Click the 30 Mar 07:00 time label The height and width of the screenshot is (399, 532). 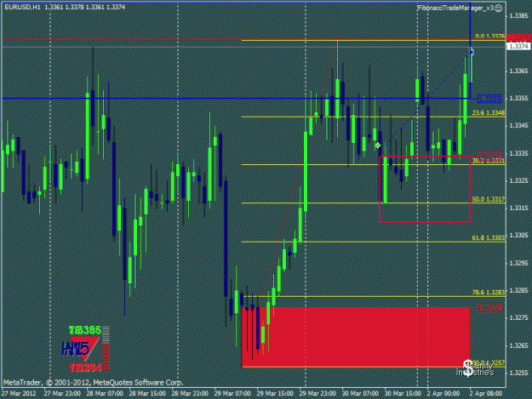click(x=360, y=394)
